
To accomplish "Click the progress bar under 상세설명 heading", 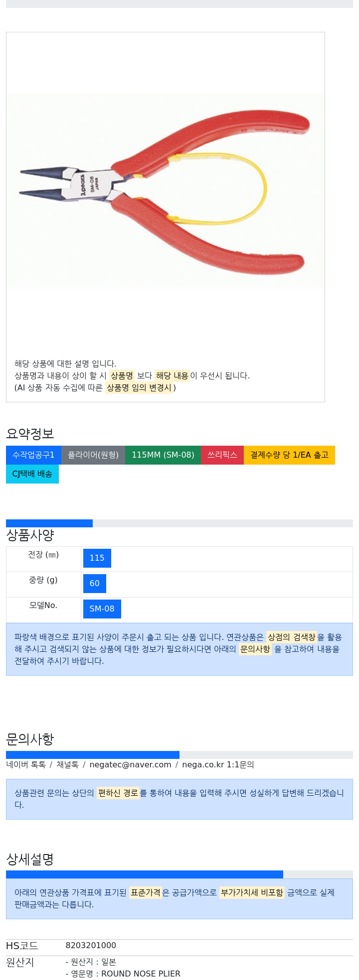I will click(145, 874).
